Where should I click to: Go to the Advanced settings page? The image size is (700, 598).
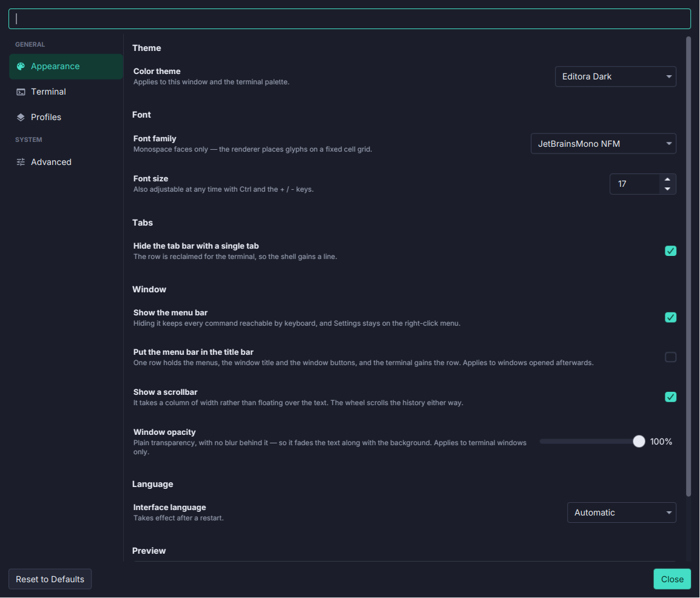click(66, 162)
